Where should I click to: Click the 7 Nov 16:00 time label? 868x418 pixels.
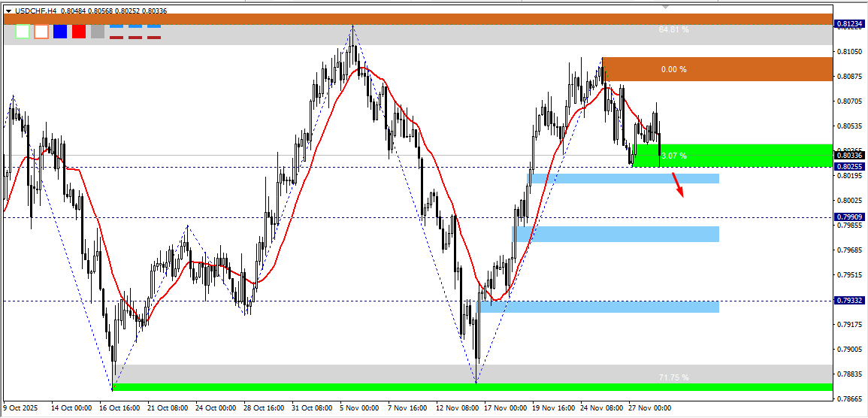coord(407,408)
